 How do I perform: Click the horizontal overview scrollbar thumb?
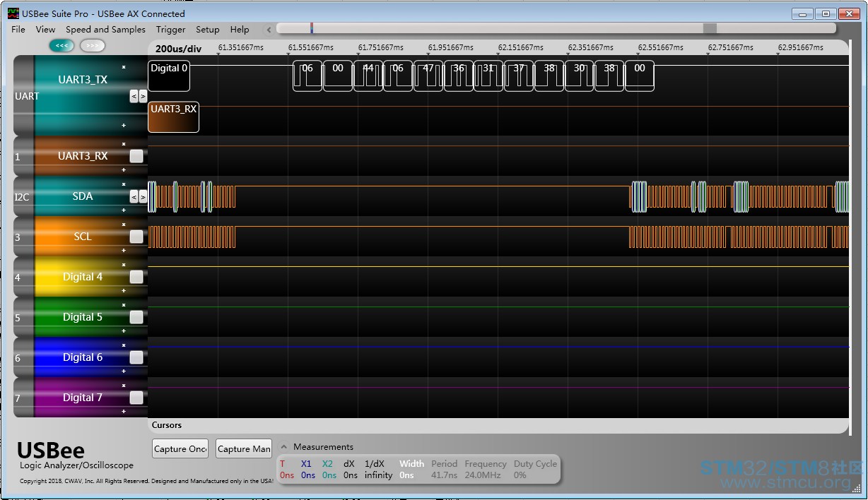tap(710, 28)
